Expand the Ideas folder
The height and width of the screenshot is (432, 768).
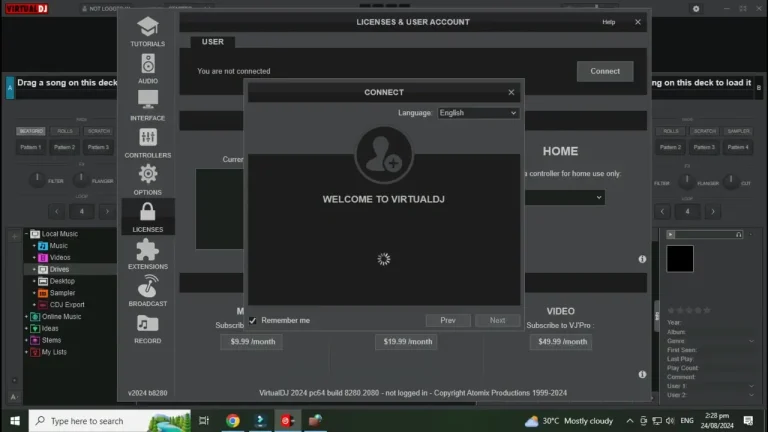26,329
